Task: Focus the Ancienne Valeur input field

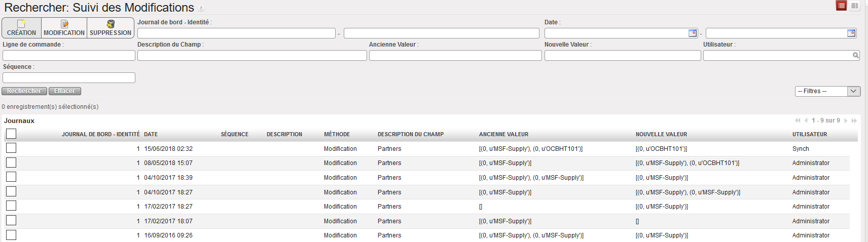Action: (455, 55)
